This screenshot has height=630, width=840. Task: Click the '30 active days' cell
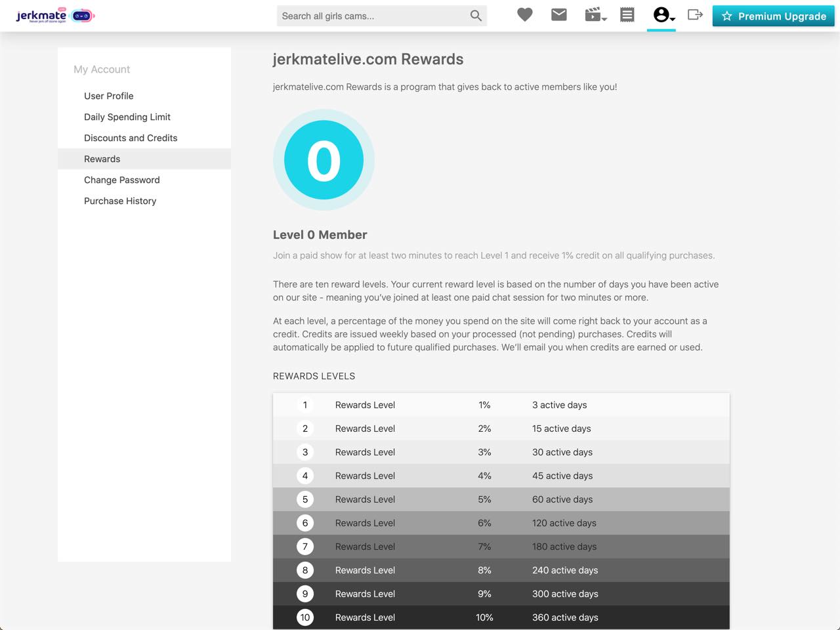[x=562, y=452]
